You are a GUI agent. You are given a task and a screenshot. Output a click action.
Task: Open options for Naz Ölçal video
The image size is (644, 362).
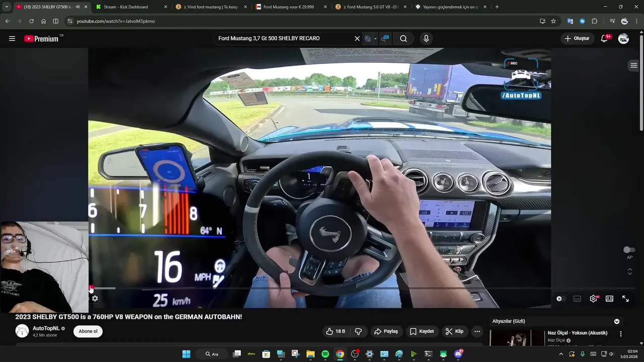pyautogui.click(x=621, y=334)
